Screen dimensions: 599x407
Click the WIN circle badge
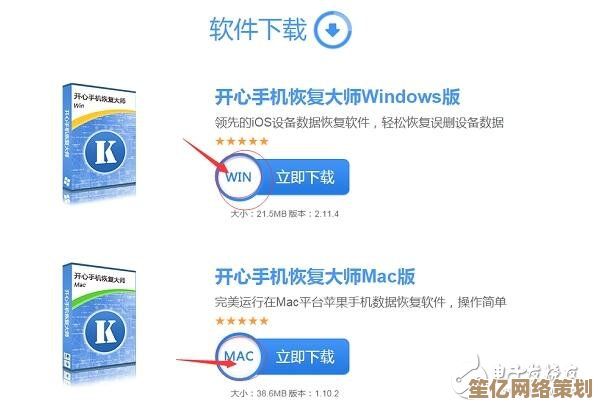239,177
